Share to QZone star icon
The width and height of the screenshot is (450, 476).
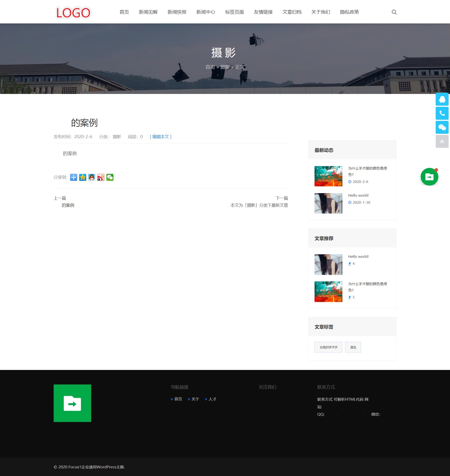click(x=82, y=178)
